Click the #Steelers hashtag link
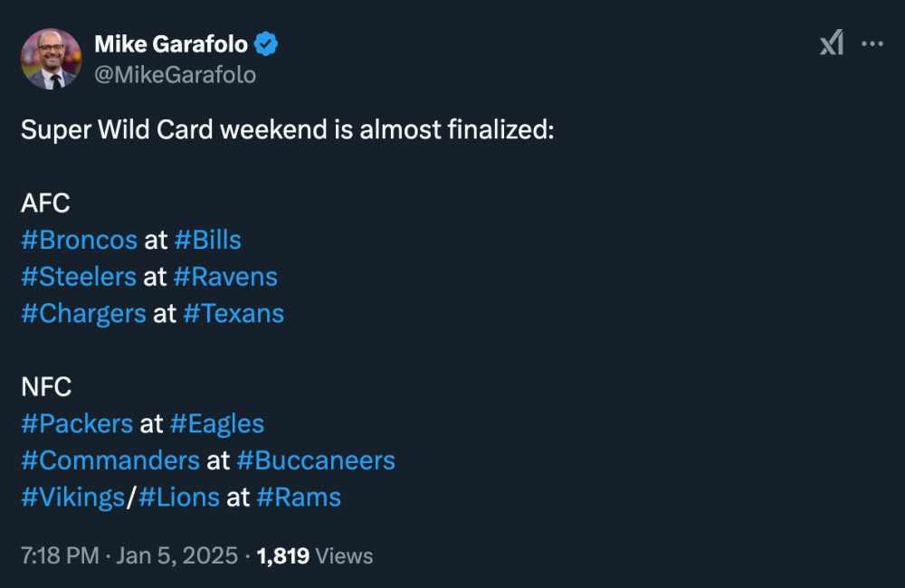Image resolution: width=905 pixels, height=588 pixels. 79,277
